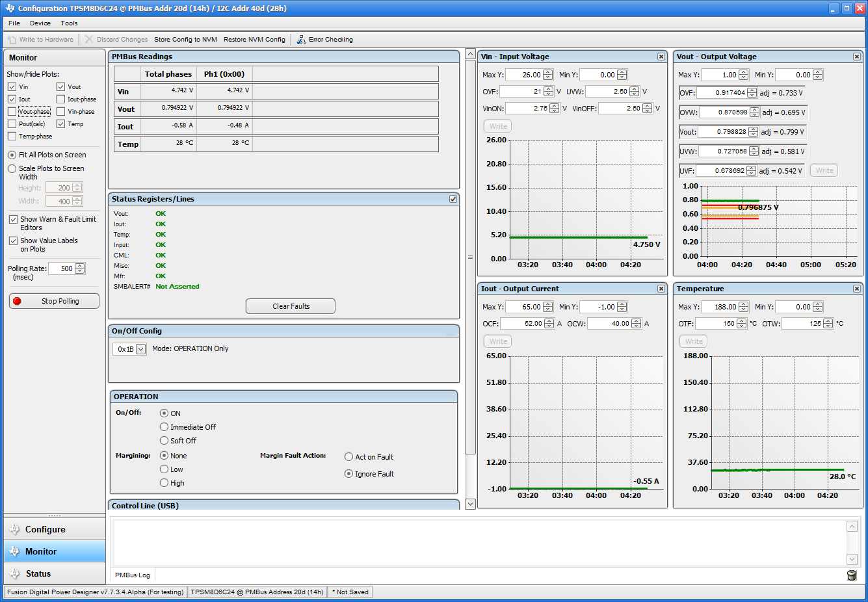This screenshot has width=868, height=602.
Task: Click the Clear Faults button
Action: coord(291,306)
